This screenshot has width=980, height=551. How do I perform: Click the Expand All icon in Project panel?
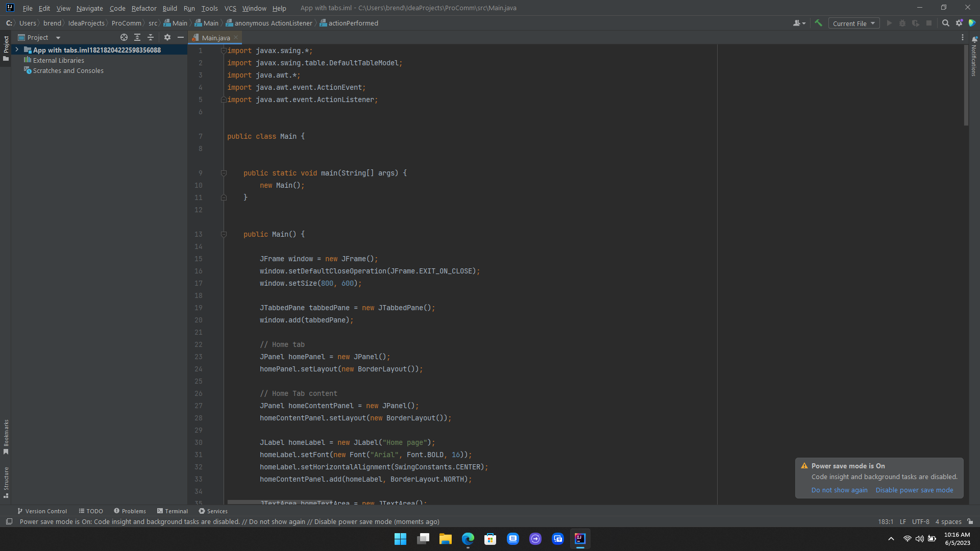click(137, 37)
